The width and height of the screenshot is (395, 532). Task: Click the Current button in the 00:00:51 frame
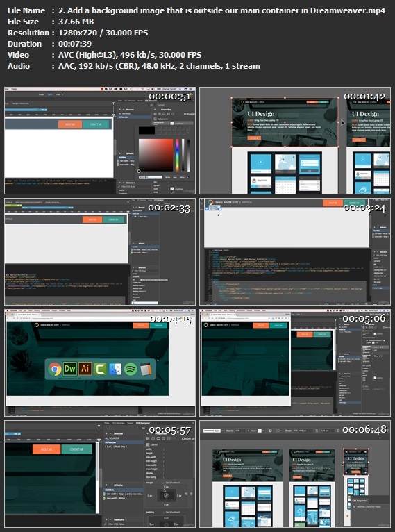[x=161, y=105]
